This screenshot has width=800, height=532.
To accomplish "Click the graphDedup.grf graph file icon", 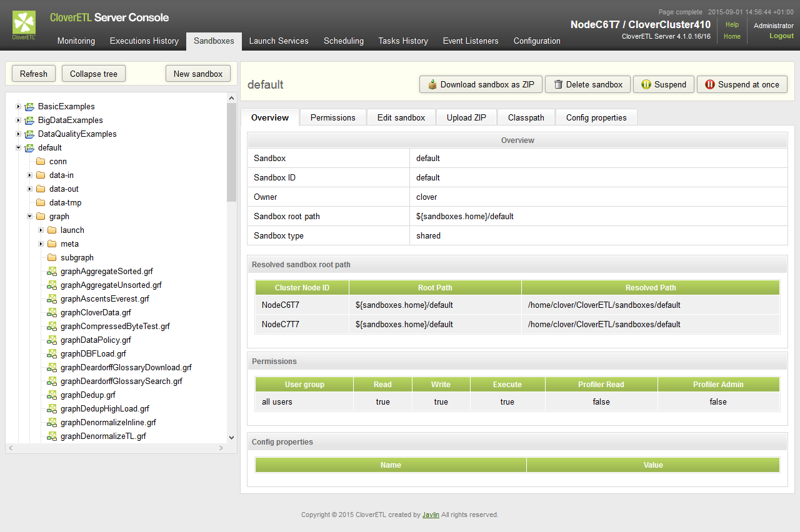I will tap(52, 395).
